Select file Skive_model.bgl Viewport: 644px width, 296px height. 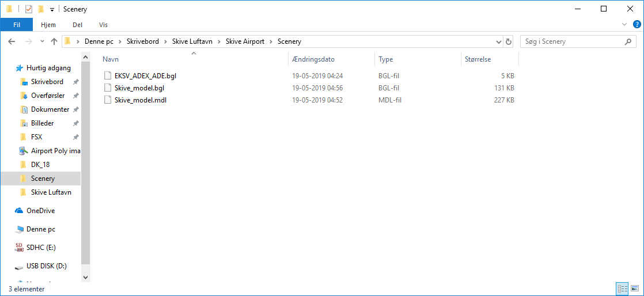coord(139,88)
